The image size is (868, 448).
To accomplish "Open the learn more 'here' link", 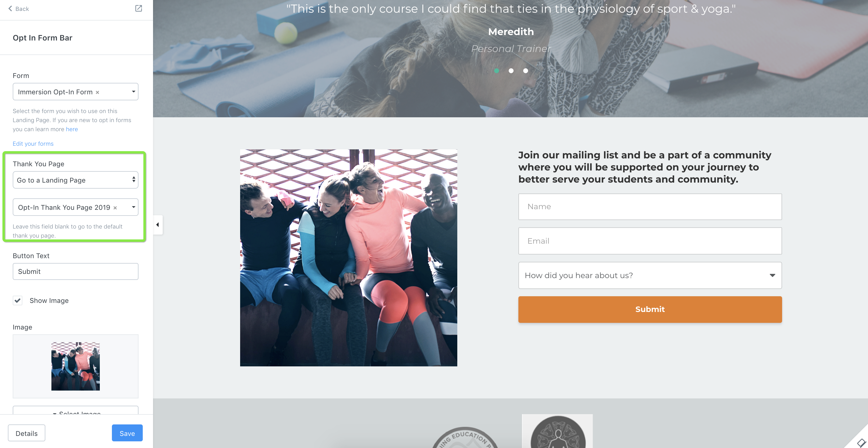I will (x=72, y=129).
